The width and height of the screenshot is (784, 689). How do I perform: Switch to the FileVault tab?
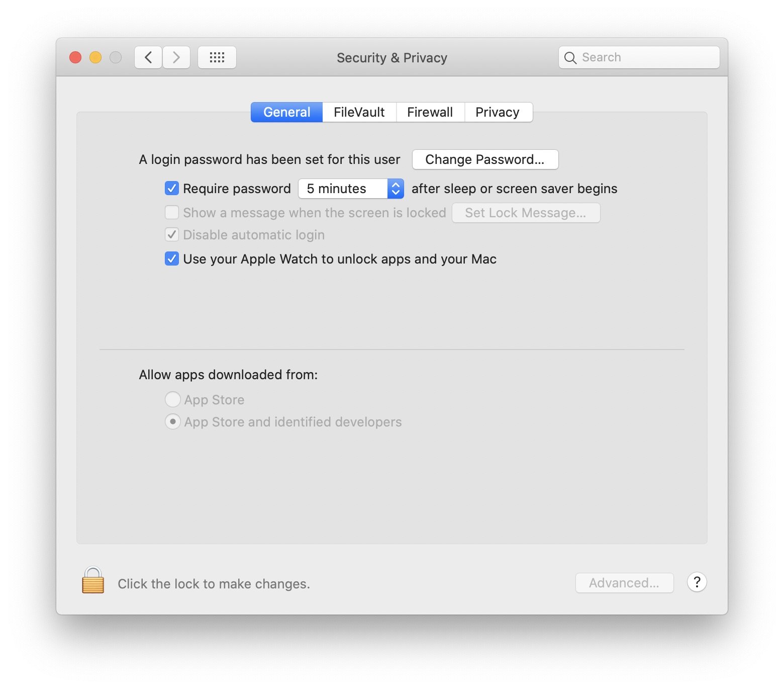359,112
